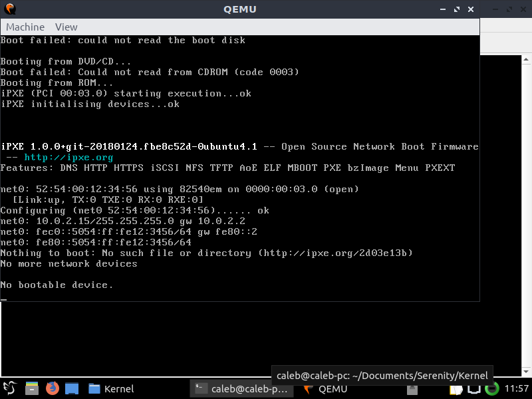Click 'No more network devices' line
Screen dimensions: 532x399
(68, 263)
